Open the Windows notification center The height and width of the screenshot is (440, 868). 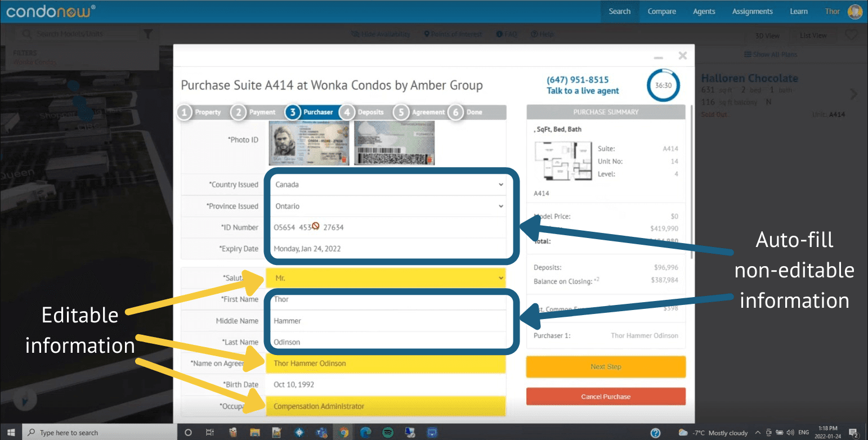853,433
